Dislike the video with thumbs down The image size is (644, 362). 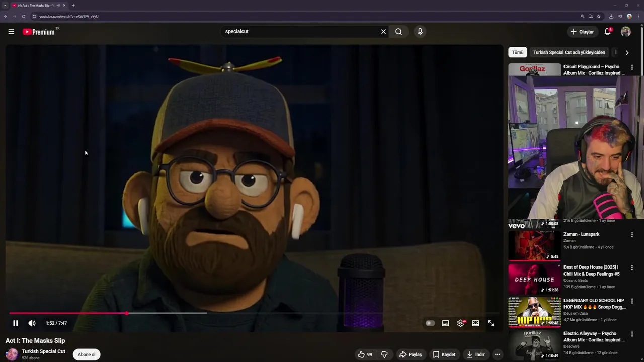coord(384,354)
